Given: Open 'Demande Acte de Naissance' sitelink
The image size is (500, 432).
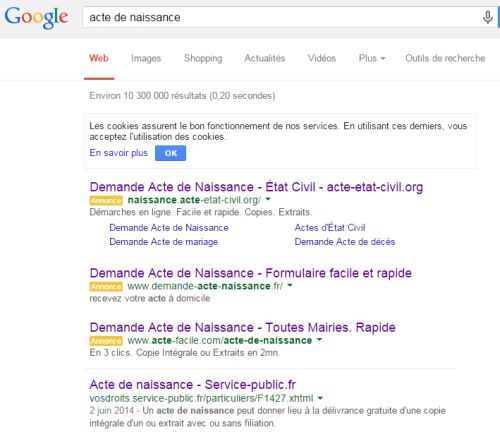Looking at the screenshot, I should point(169,228).
